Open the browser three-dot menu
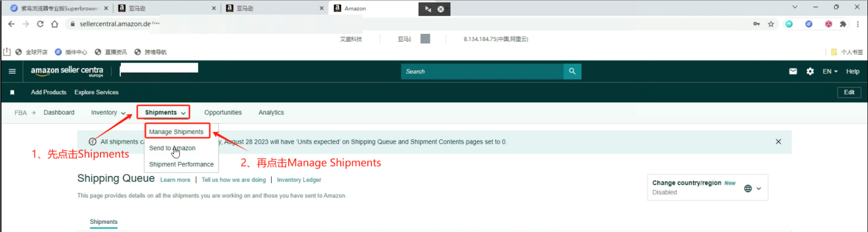This screenshot has width=868, height=232. [x=858, y=24]
